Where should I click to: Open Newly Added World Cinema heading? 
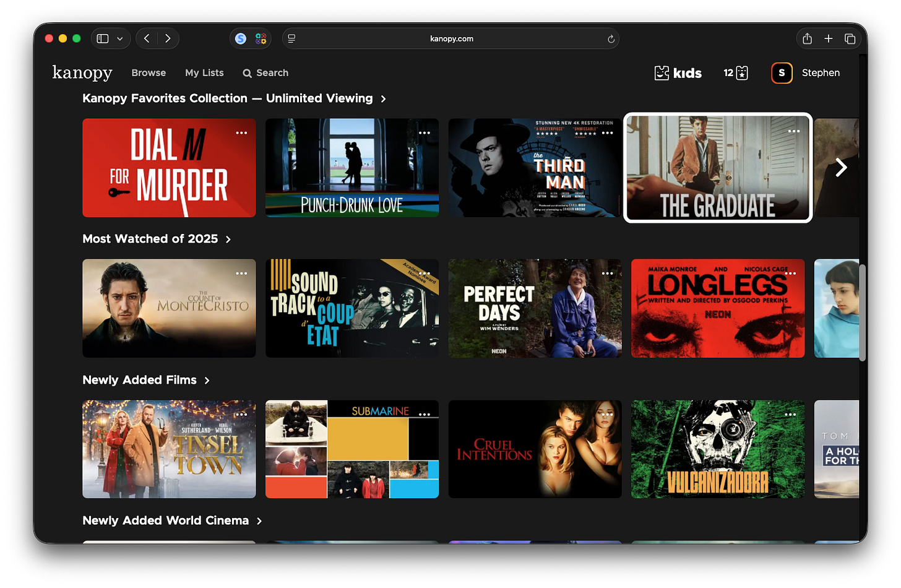click(166, 521)
